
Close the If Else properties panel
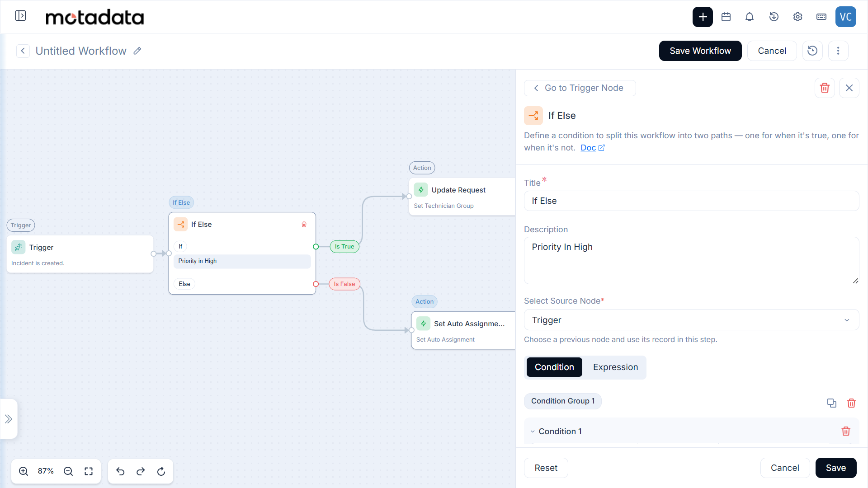[x=849, y=88]
